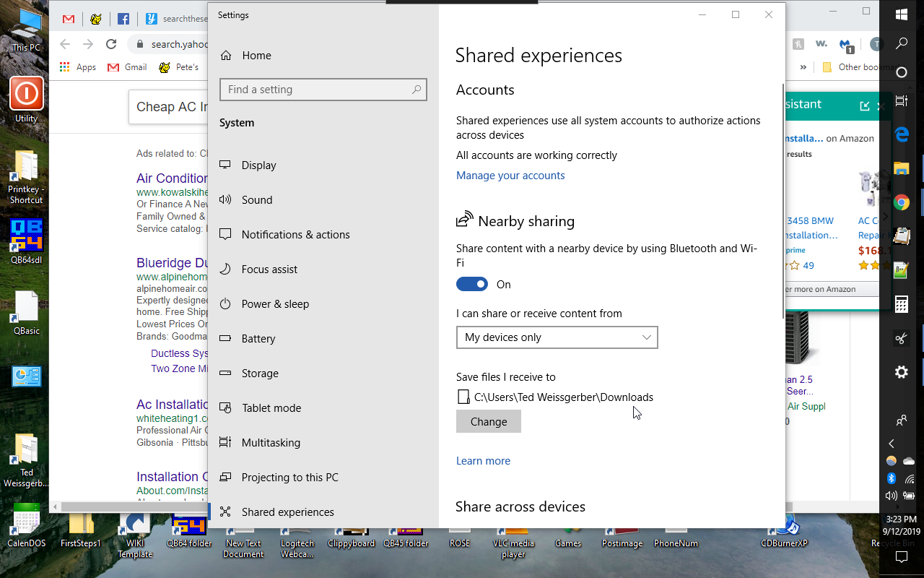Viewport: 924px width, 578px height.
Task: Open the People icon on taskbar
Action: pos(902,420)
